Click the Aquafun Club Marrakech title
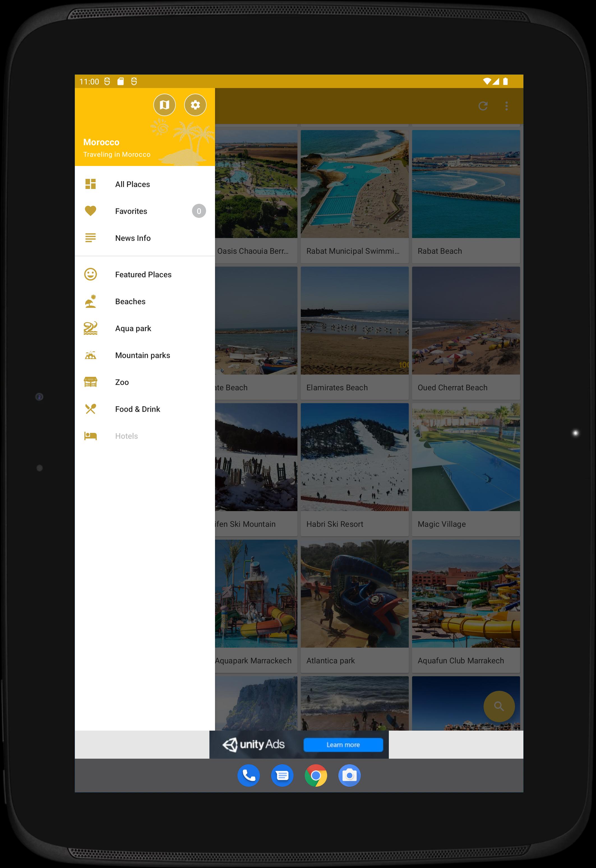Screen dimensions: 596x868 (460, 661)
